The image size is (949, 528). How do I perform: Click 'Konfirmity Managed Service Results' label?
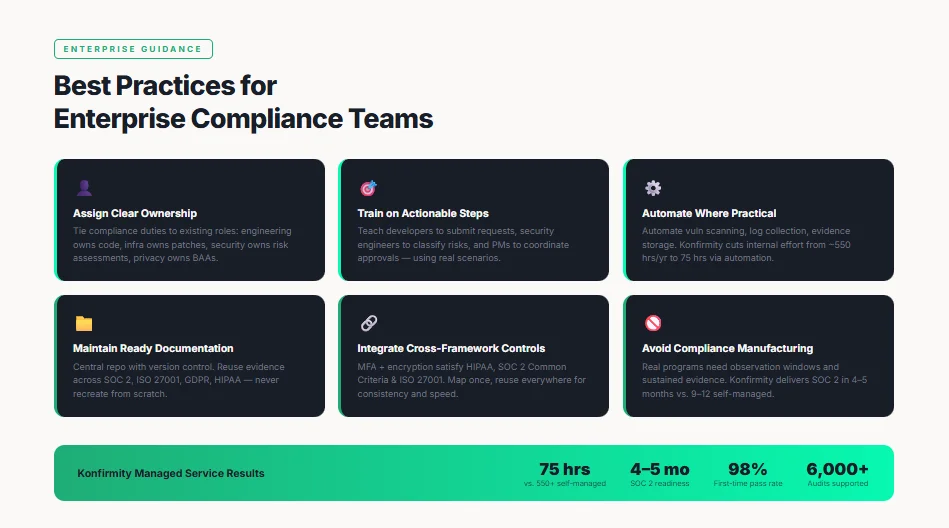point(171,474)
